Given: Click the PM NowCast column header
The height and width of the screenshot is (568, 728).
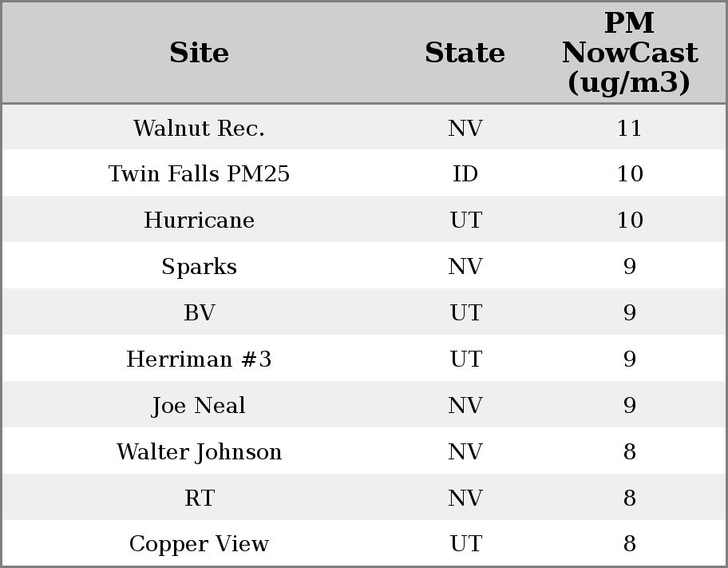Looking at the screenshot, I should pyautogui.click(x=629, y=53).
